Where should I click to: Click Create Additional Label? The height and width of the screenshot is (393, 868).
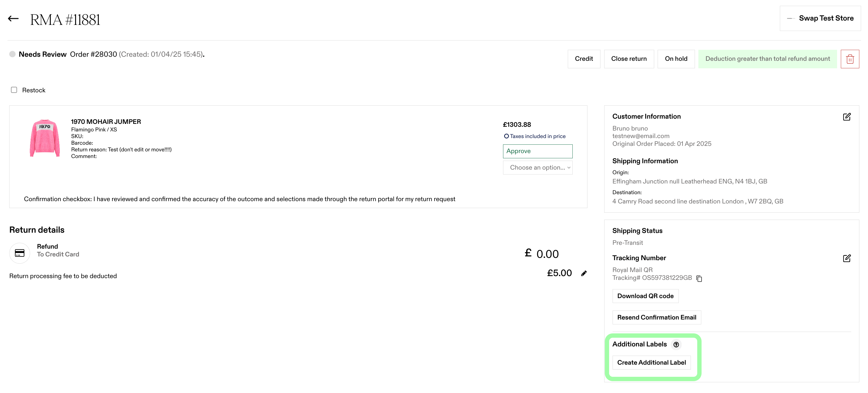tap(651, 363)
